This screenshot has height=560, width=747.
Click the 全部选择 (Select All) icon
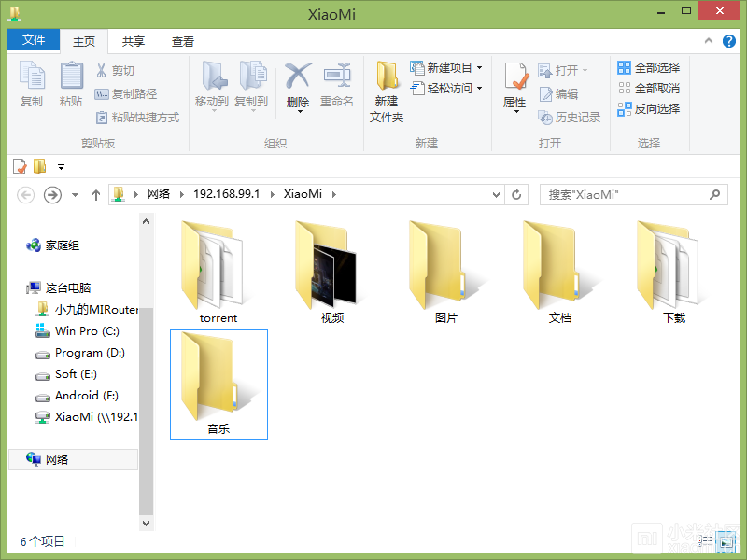tap(625, 68)
